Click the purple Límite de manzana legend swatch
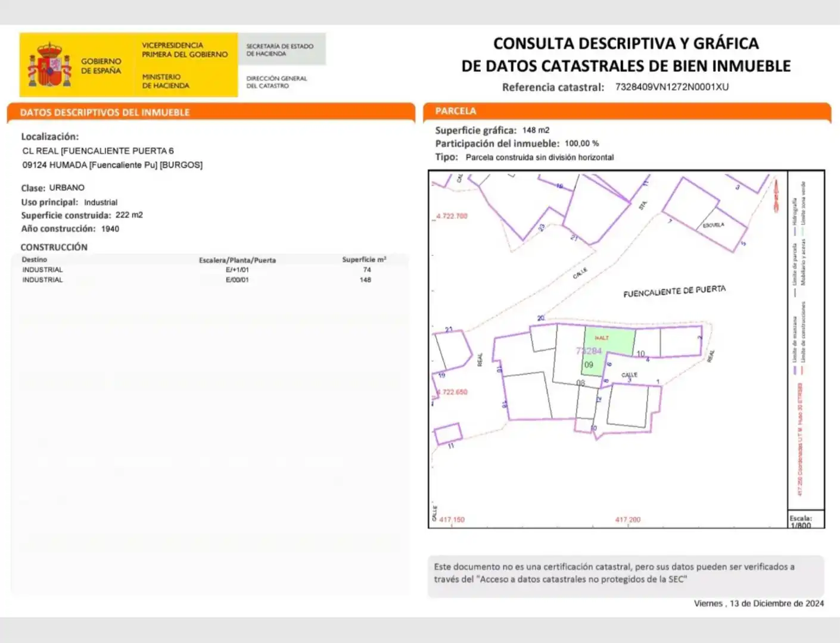The width and height of the screenshot is (840, 643). pyautogui.click(x=795, y=370)
